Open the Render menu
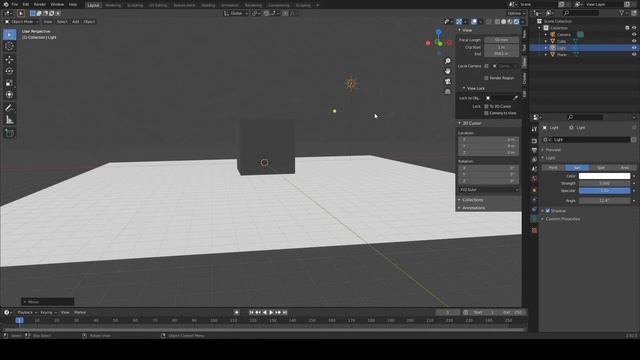 (x=40, y=4)
